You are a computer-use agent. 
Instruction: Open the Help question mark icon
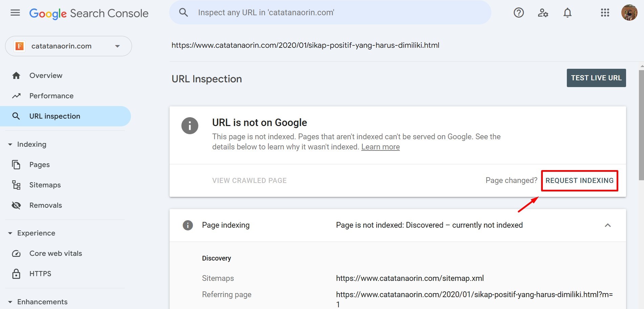518,13
